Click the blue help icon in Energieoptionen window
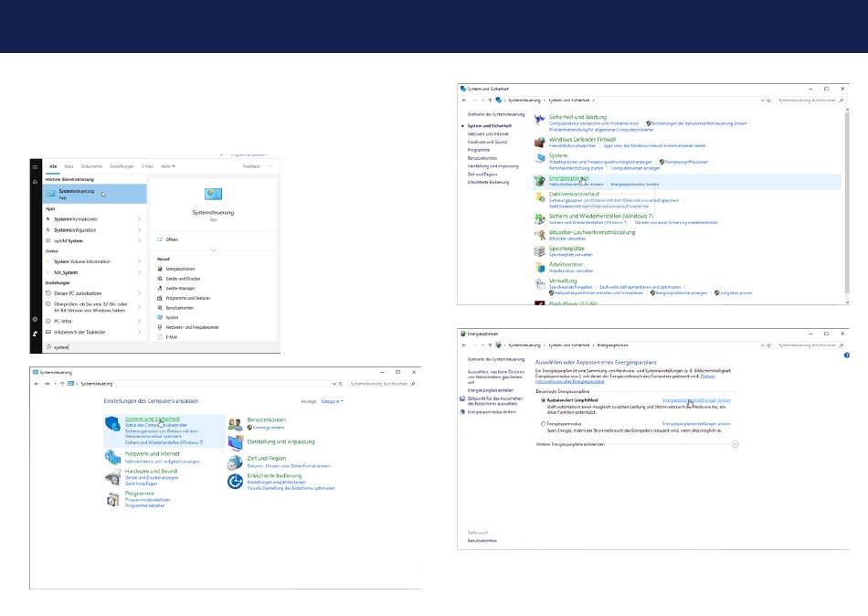 tap(846, 356)
